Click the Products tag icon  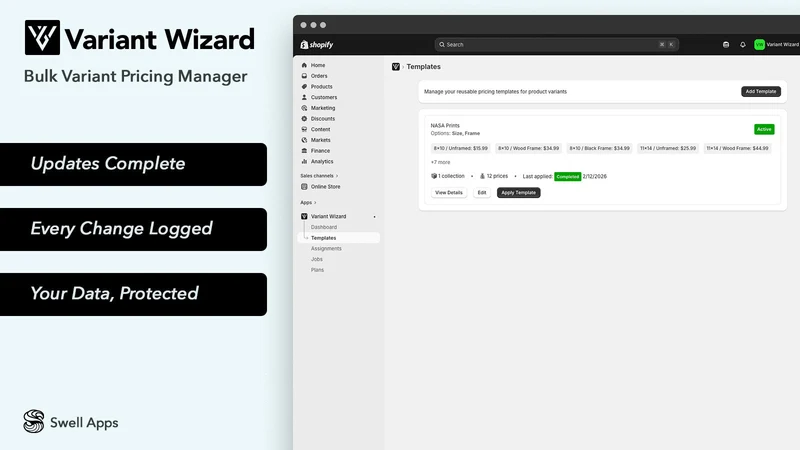[304, 87]
